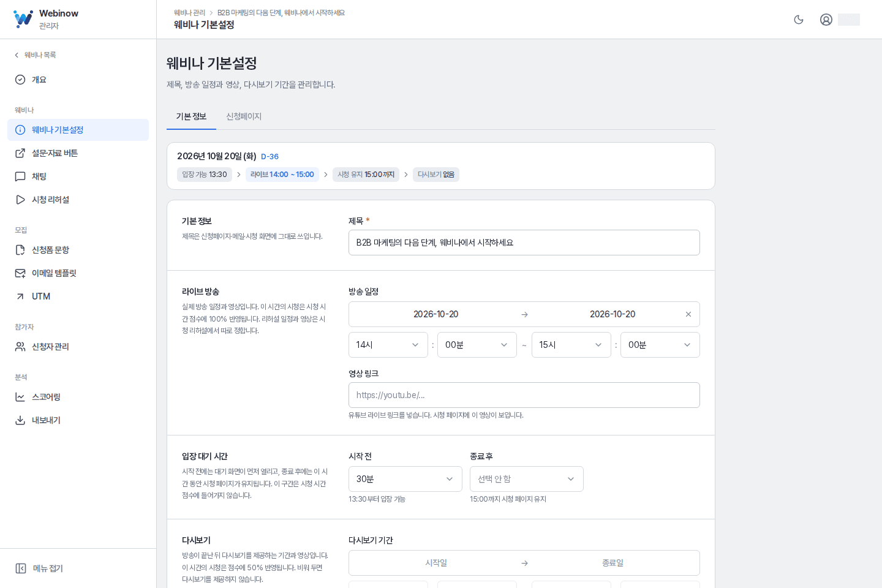Switch to the 기본 정보 tab
The width and height of the screenshot is (882, 588).
(x=191, y=116)
